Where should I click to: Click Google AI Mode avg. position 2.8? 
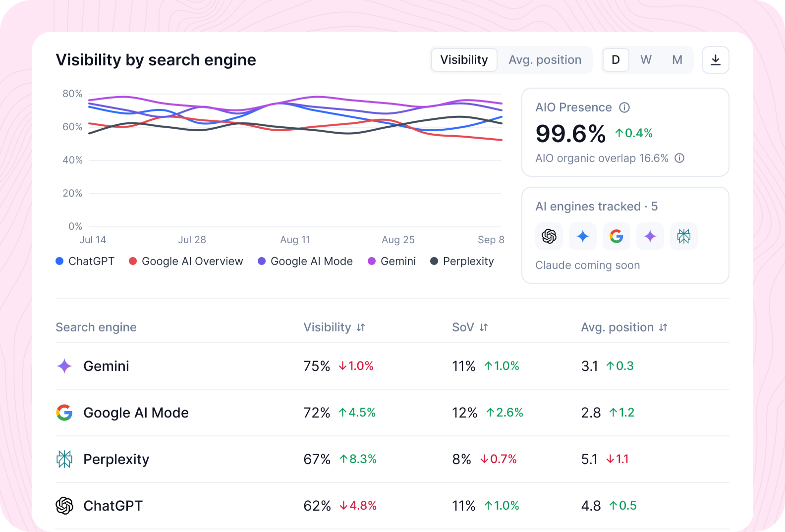[x=591, y=413]
